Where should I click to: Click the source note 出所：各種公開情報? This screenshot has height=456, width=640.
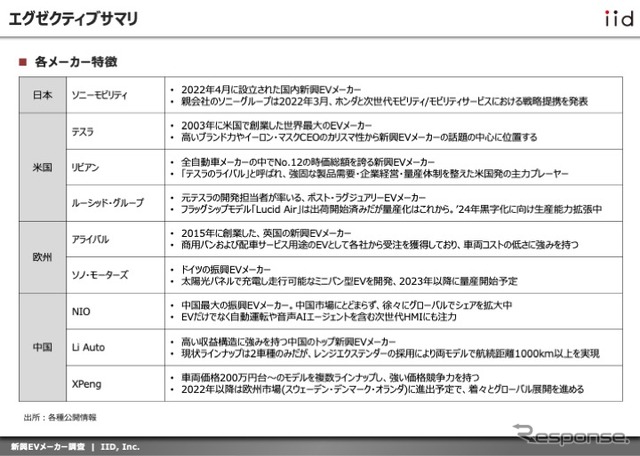coord(60,417)
